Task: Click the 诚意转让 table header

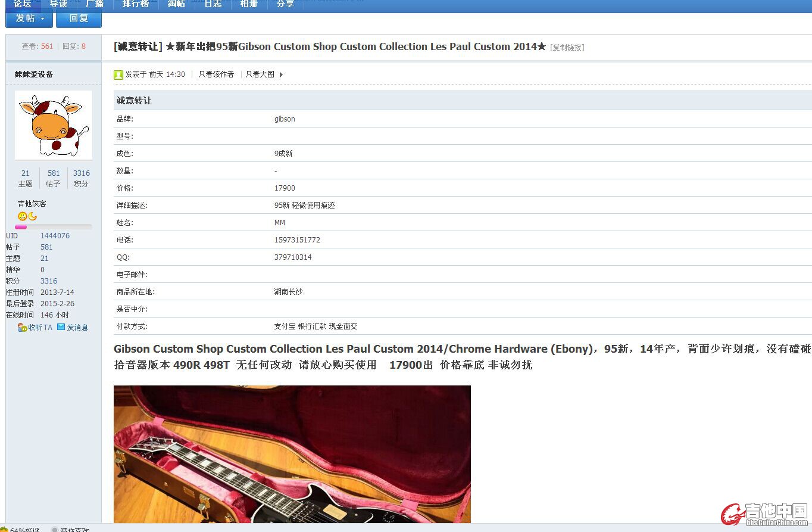Action: pos(134,101)
